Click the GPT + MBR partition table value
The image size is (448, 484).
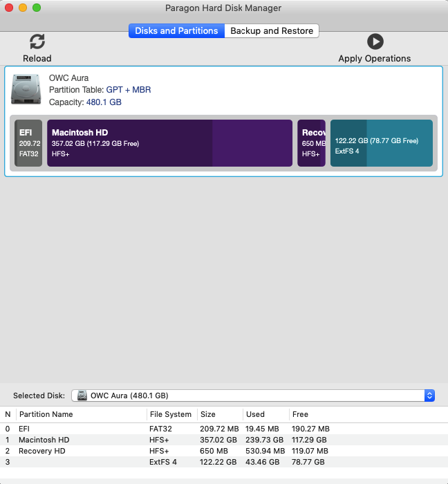click(x=129, y=90)
